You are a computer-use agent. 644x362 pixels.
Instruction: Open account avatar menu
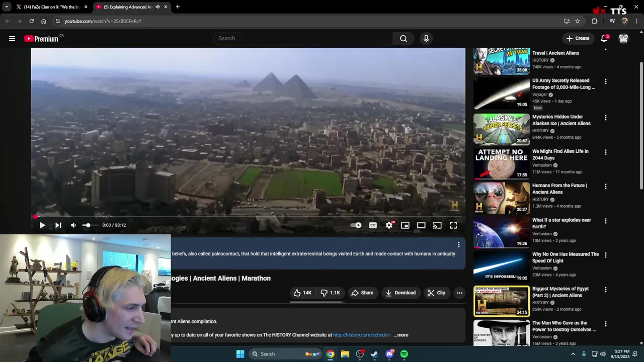click(x=623, y=38)
